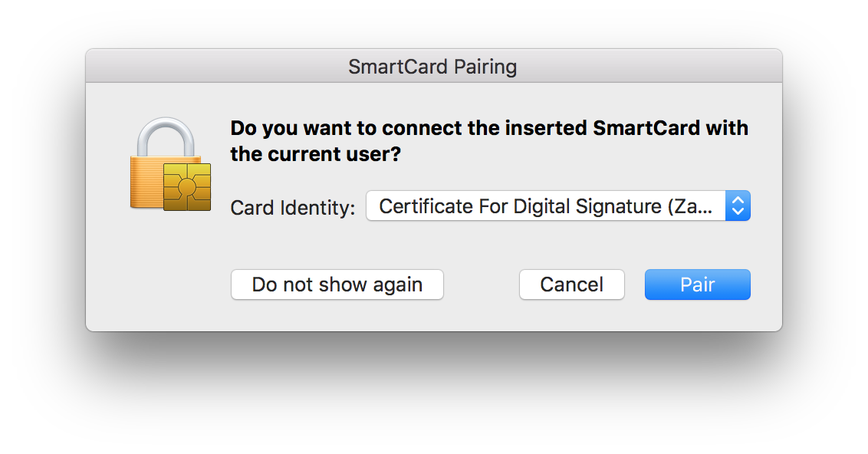
Task: Click the SmartCard Pairing title bar
Action: [x=433, y=66]
